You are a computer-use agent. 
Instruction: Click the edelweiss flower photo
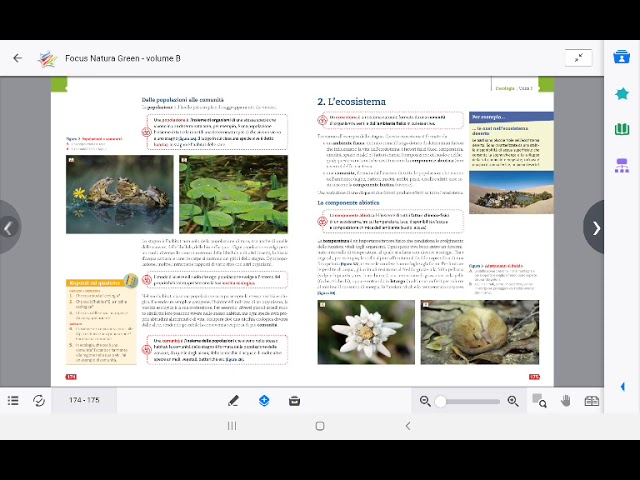click(x=366, y=332)
